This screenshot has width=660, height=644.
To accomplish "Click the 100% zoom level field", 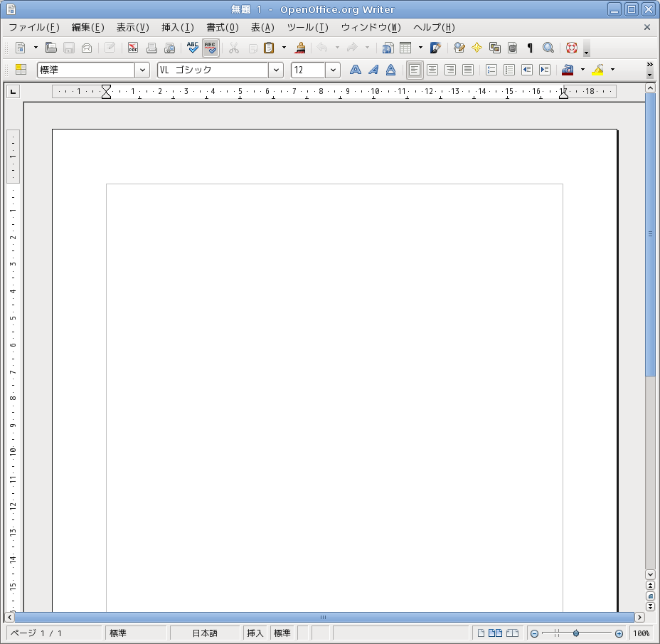I will [x=641, y=633].
